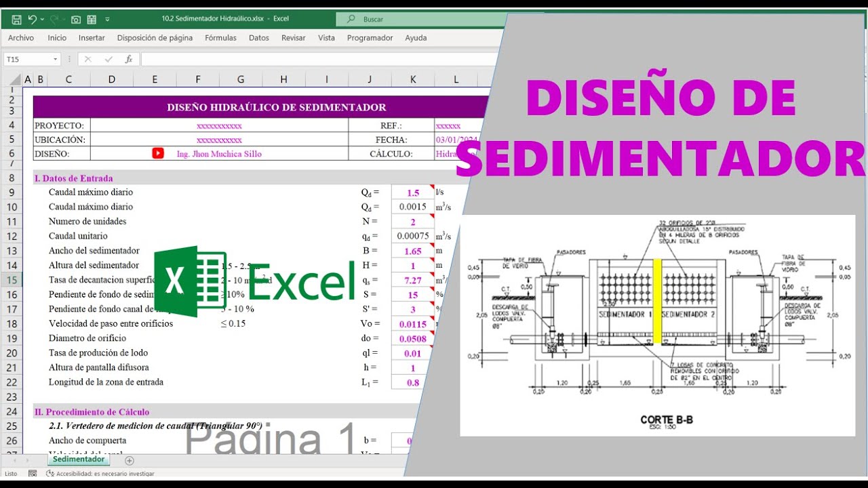Select the S cell with value 15
This screenshot has height=488, width=868.
(413, 295)
